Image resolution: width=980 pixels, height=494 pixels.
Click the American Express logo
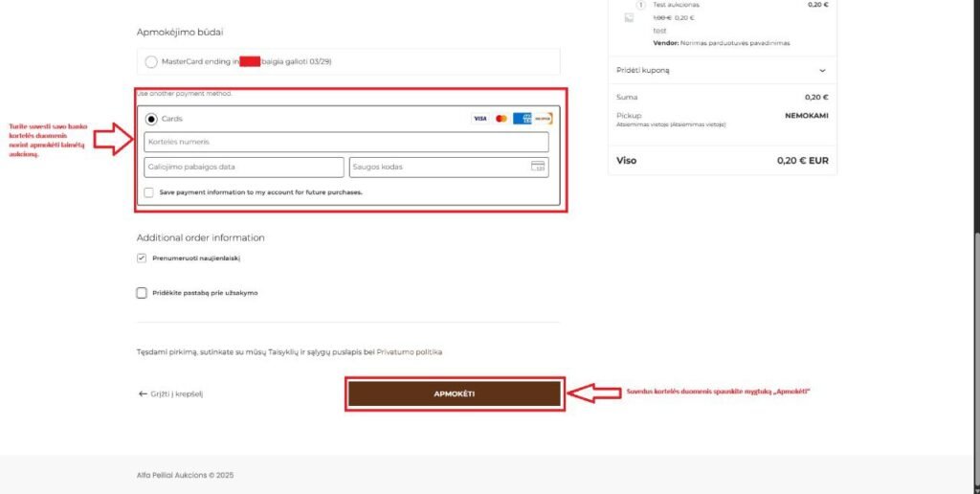[522, 119]
